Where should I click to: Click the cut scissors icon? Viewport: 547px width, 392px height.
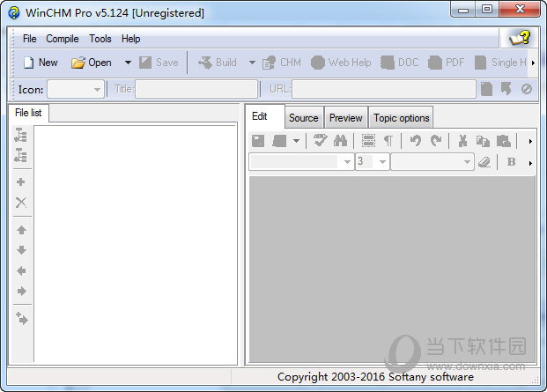462,141
